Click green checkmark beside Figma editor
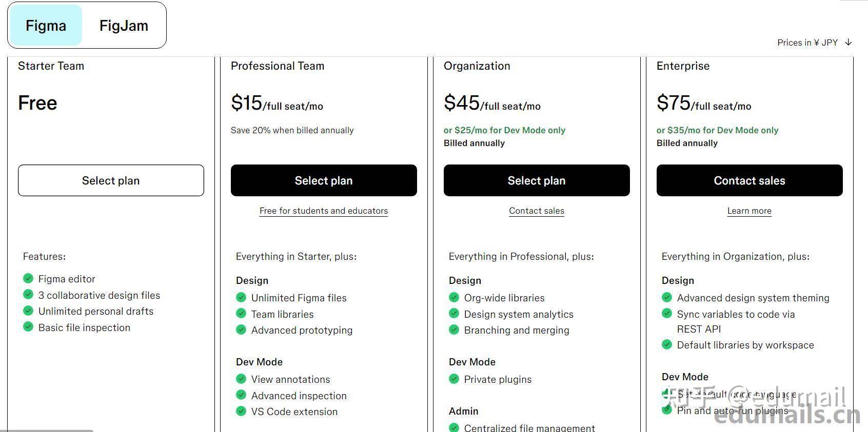This screenshot has height=432, width=868. tap(28, 278)
